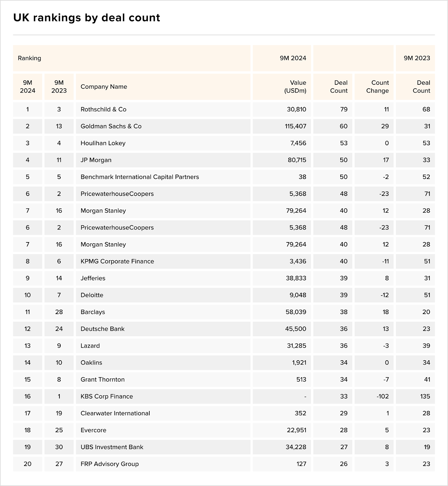Screen dimensions: 448x486
Task: Select Barclays value 58,039
Action: (x=296, y=312)
